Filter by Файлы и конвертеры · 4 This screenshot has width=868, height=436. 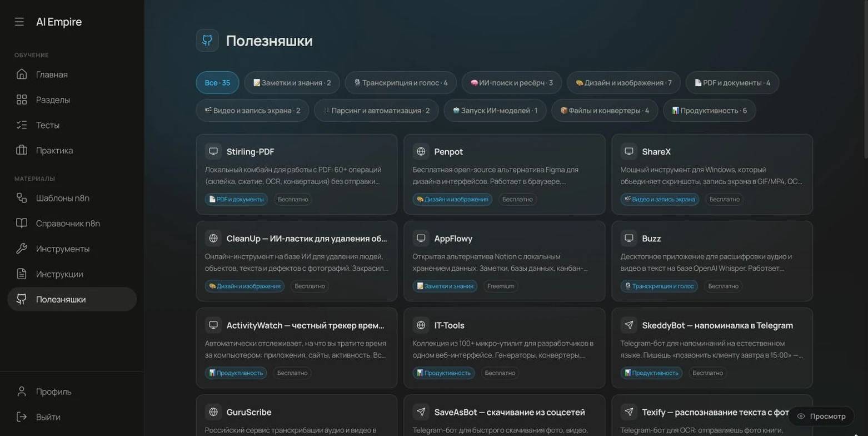click(x=605, y=111)
